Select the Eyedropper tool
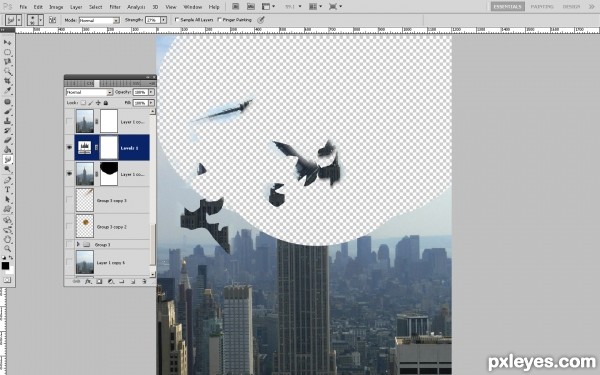 tap(7, 91)
